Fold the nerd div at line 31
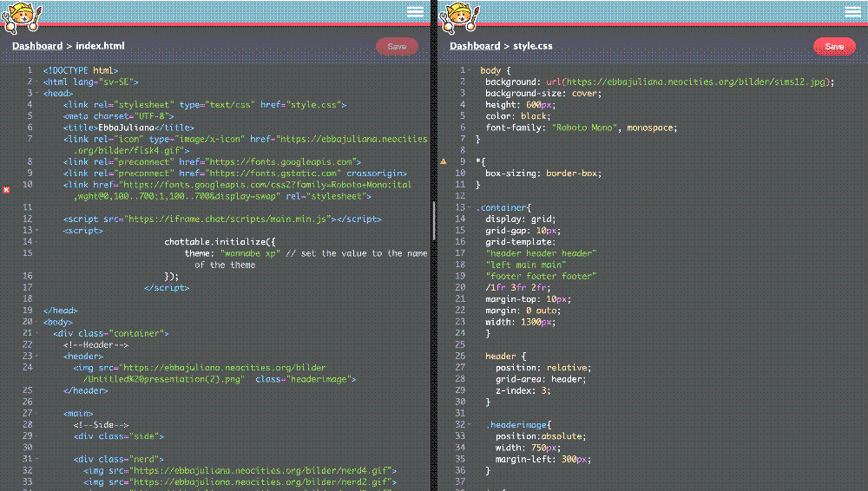 point(36,458)
